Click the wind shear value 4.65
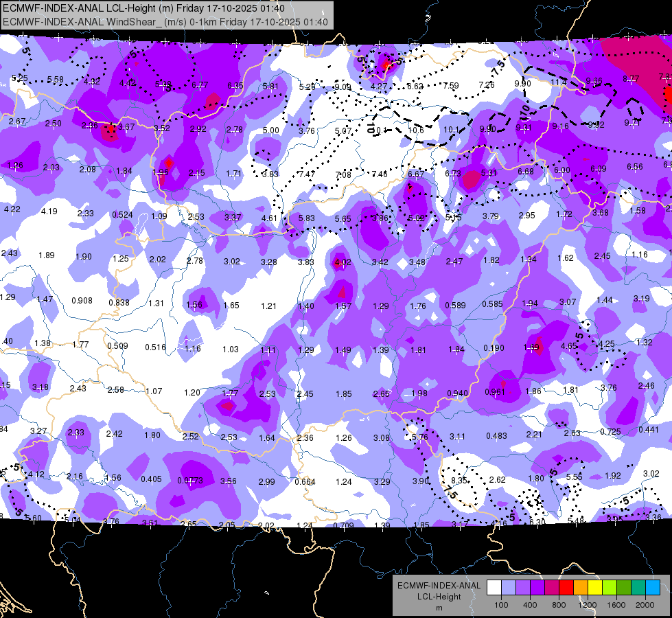 [x=569, y=345]
